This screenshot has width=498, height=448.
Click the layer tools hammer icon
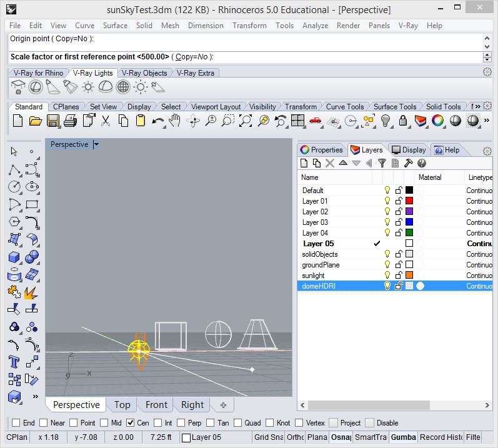click(x=409, y=163)
